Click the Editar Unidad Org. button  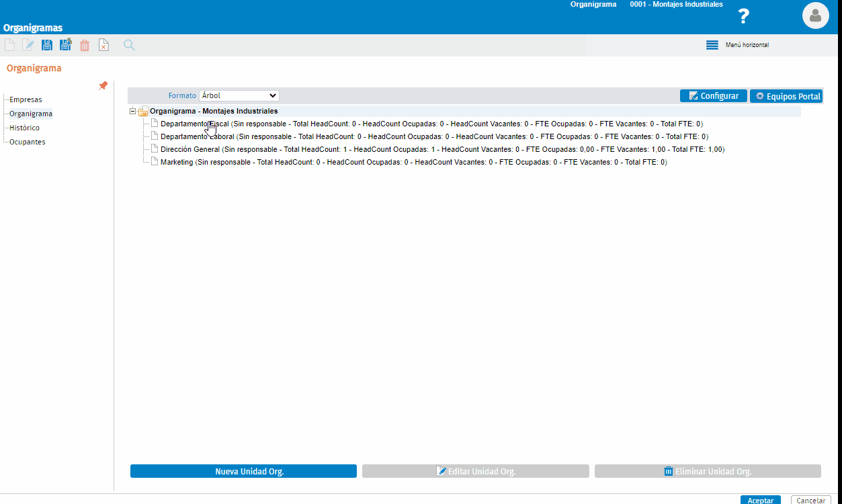[476, 471]
